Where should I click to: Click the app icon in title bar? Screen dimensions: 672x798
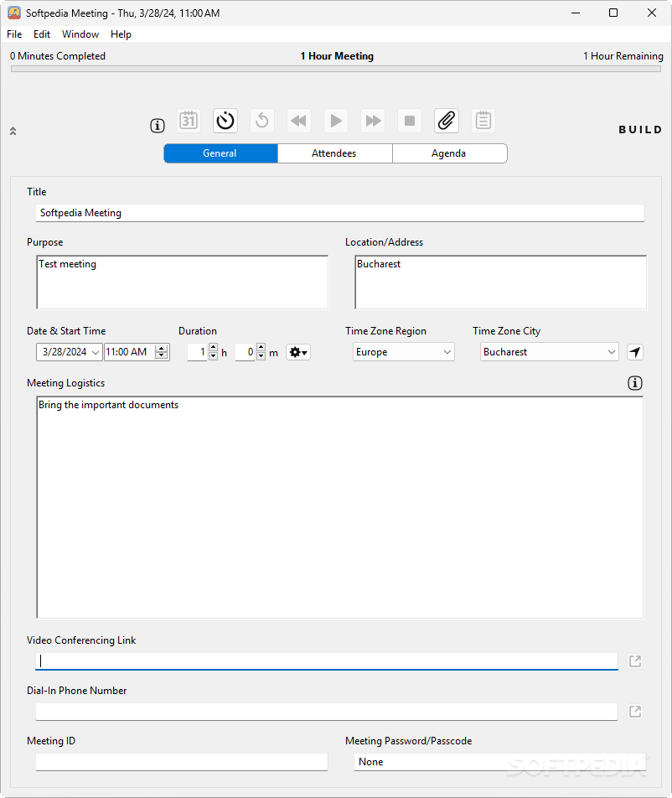coord(14,13)
